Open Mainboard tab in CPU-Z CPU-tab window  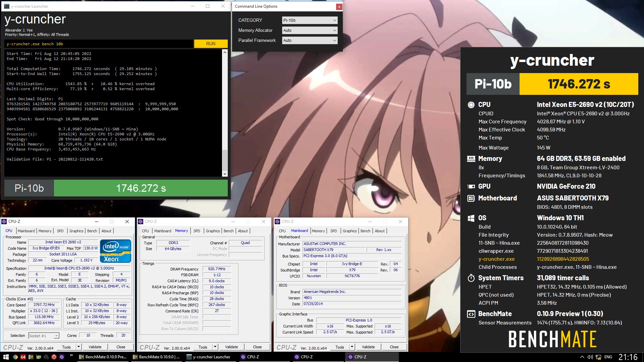click(x=26, y=231)
